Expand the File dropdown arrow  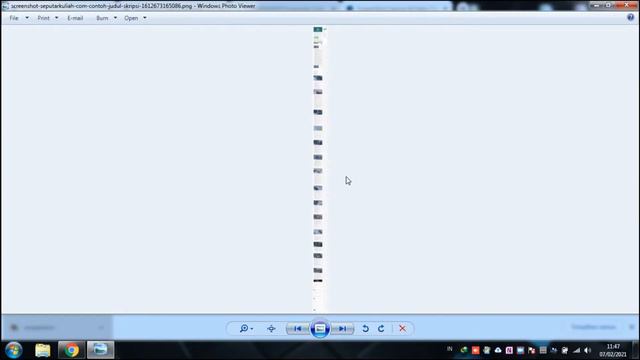point(27,18)
